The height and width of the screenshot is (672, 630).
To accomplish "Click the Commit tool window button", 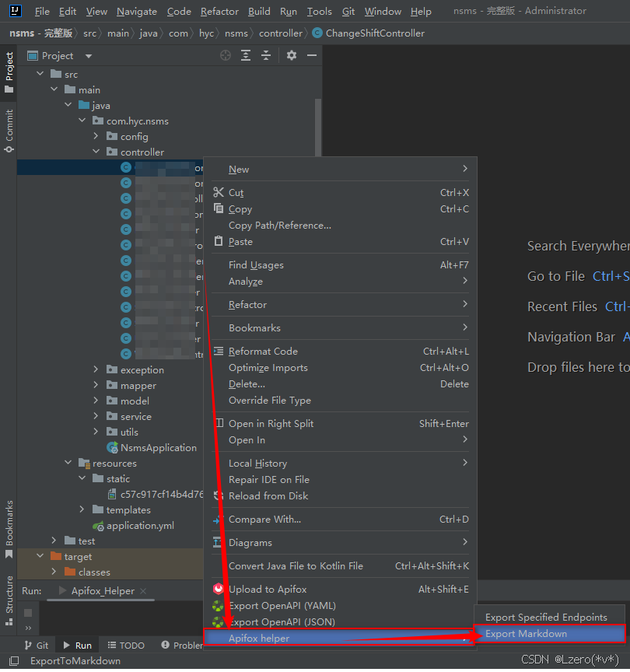I will pyautogui.click(x=9, y=119).
